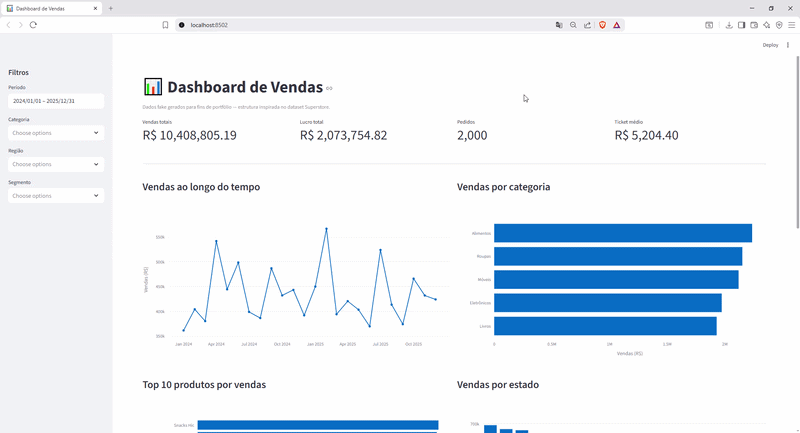Open Brave Rewards triangle icon

617,25
